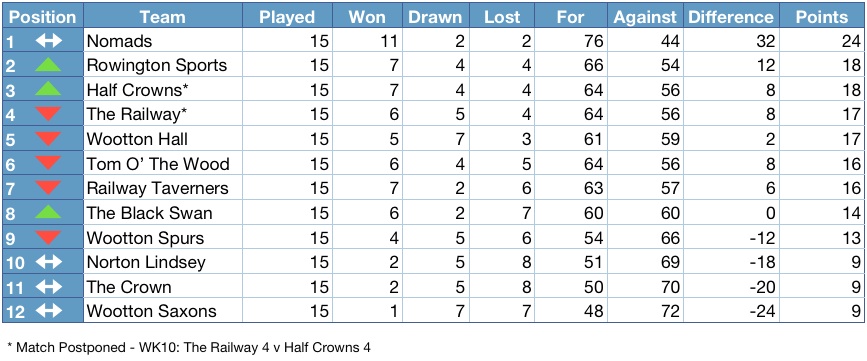Click the Position column header
Screen dimensions: 867x361
pos(43,17)
